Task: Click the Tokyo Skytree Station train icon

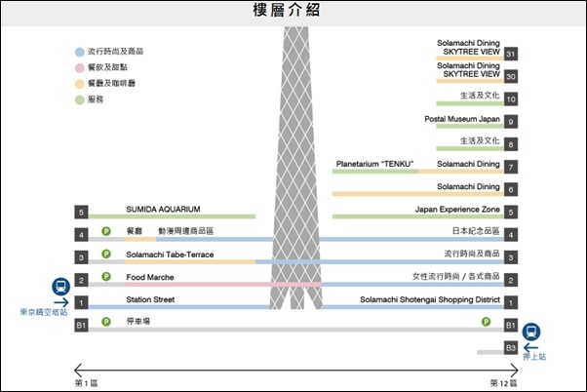Action: [60, 287]
